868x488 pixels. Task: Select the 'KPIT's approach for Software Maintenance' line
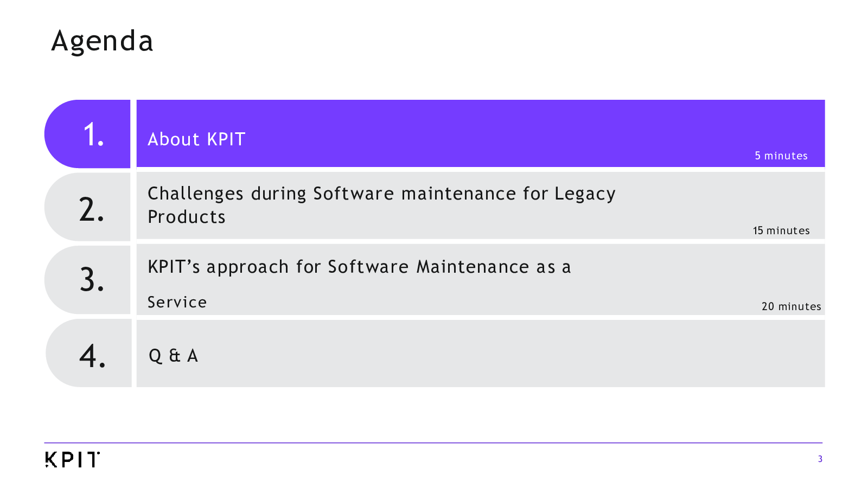click(x=359, y=267)
